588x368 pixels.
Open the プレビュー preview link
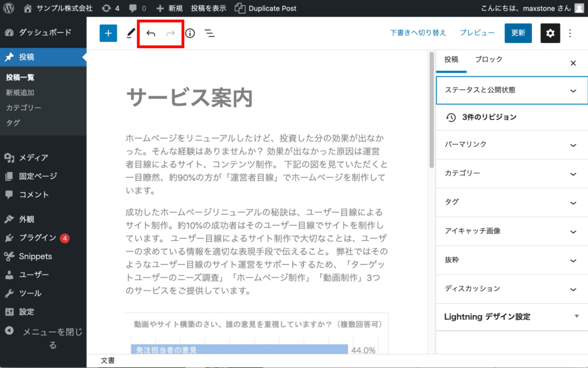coord(477,33)
